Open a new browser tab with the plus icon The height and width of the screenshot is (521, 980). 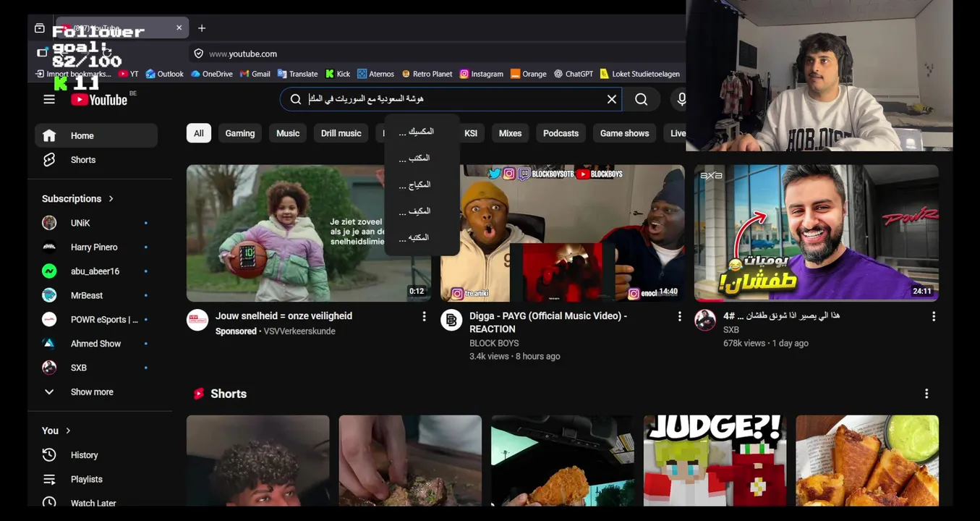[202, 28]
